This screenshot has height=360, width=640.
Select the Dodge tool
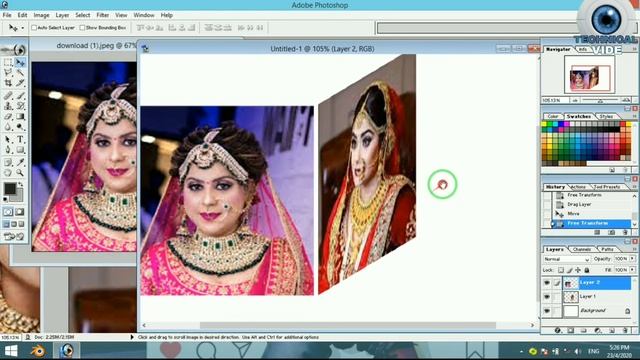pos(20,127)
